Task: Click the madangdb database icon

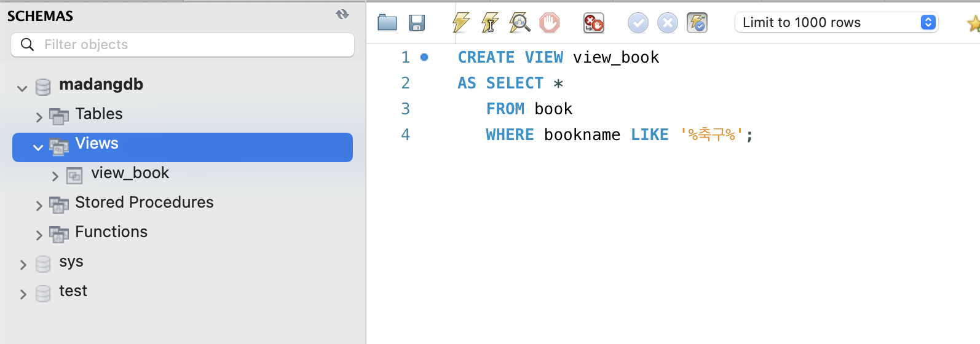Action: [43, 87]
